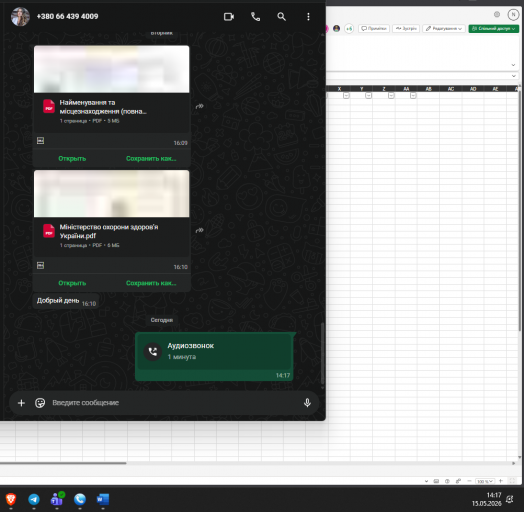Click the WhatsApp chat vertical scrollbar

point(322,353)
